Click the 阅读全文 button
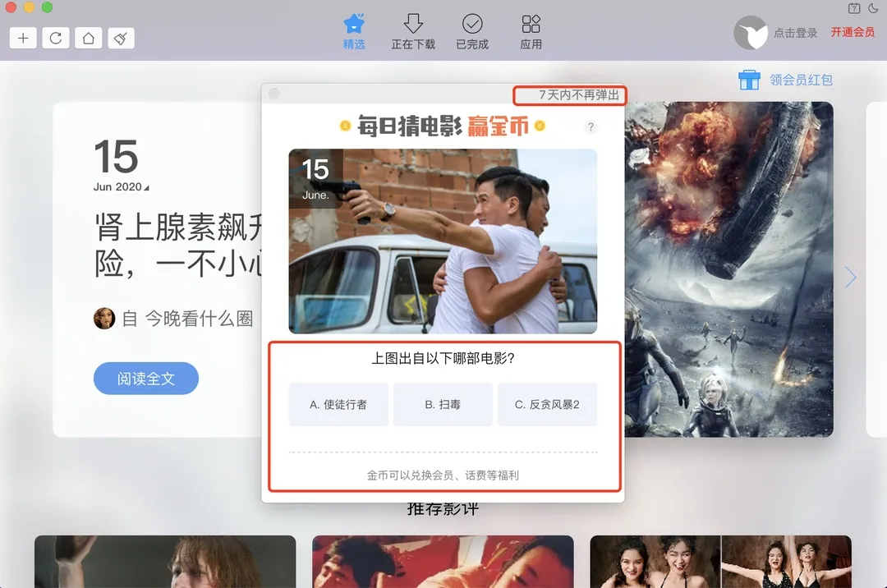Viewport: 887px width, 588px height. (146, 379)
